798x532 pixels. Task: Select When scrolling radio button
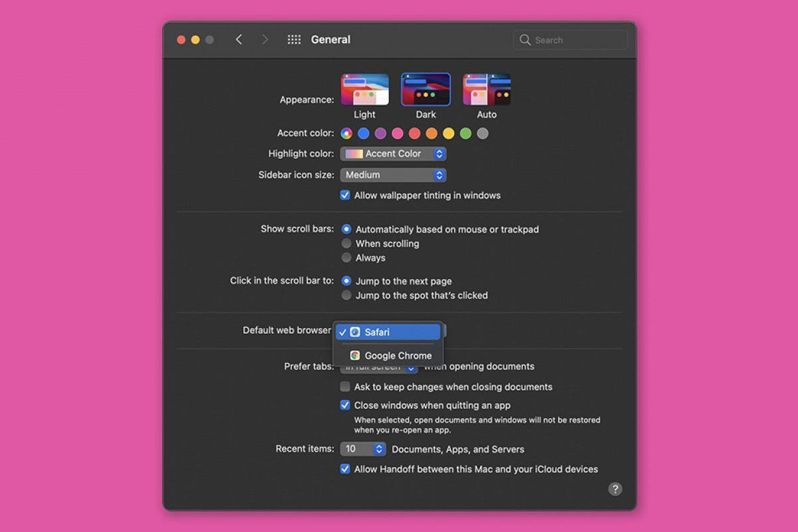click(x=346, y=243)
